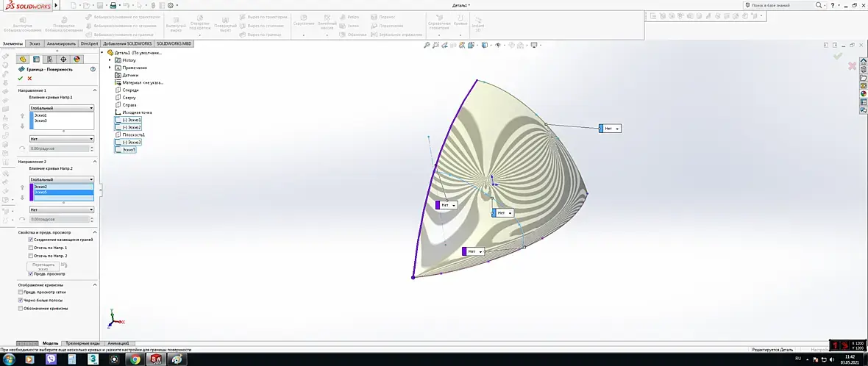Open the DimXpertManager crosshair tab icon

(63, 59)
